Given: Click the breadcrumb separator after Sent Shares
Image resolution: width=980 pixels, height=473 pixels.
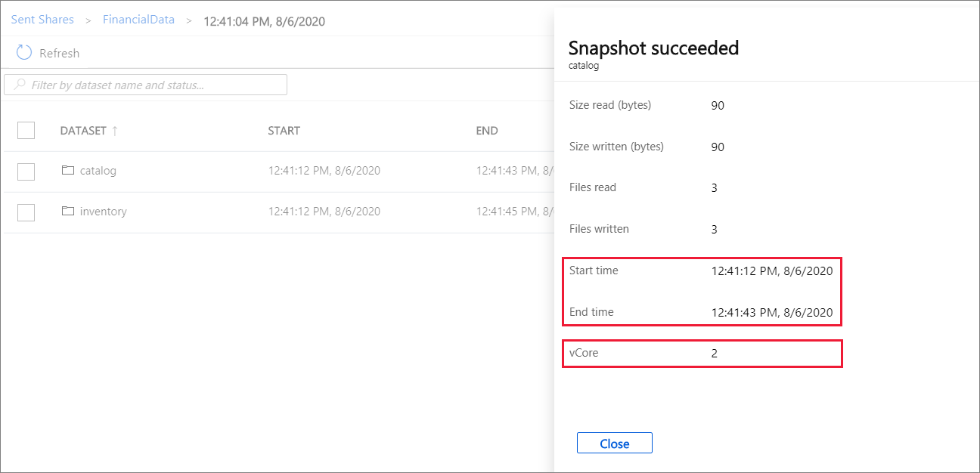Looking at the screenshot, I should click(87, 19).
